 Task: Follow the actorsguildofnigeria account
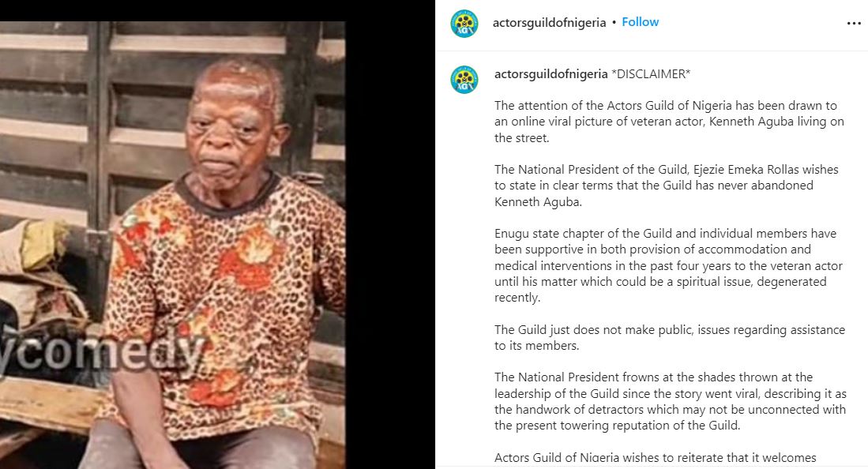click(640, 22)
